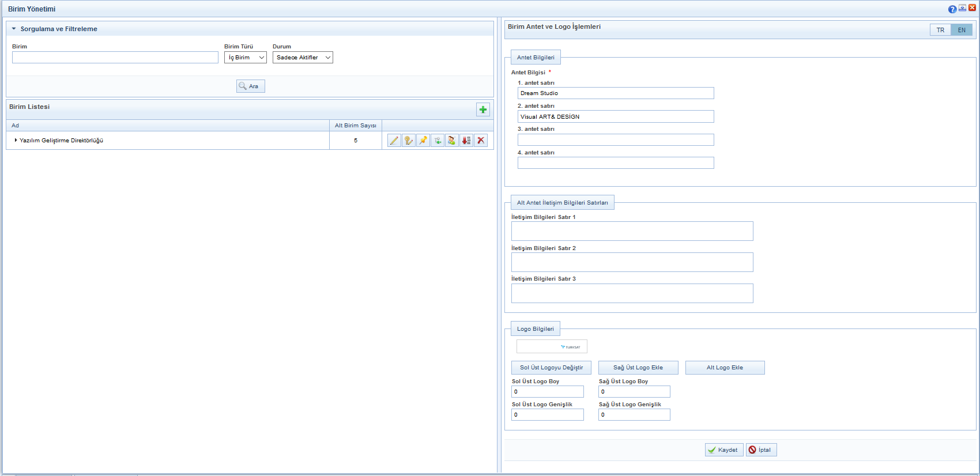980x476 pixels.
Task: Open the Birim Türü dropdown
Action: pyautogui.click(x=246, y=58)
